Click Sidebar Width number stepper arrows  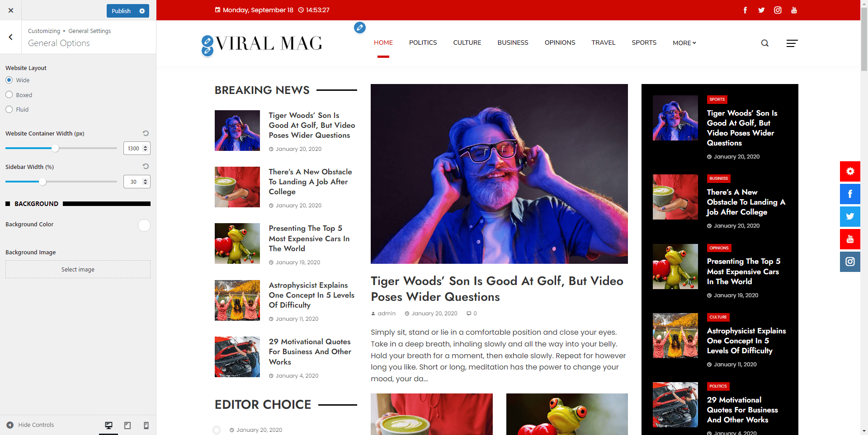click(145, 182)
